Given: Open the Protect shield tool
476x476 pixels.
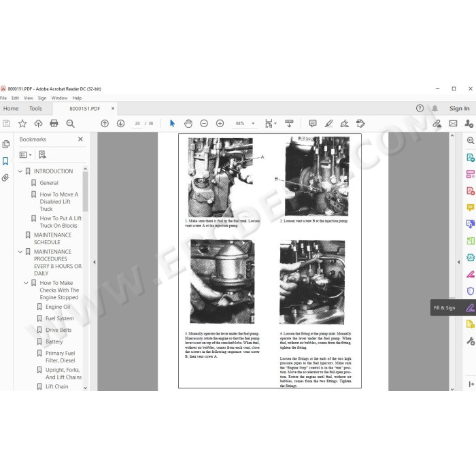Looking at the screenshot, I should pos(471,291).
